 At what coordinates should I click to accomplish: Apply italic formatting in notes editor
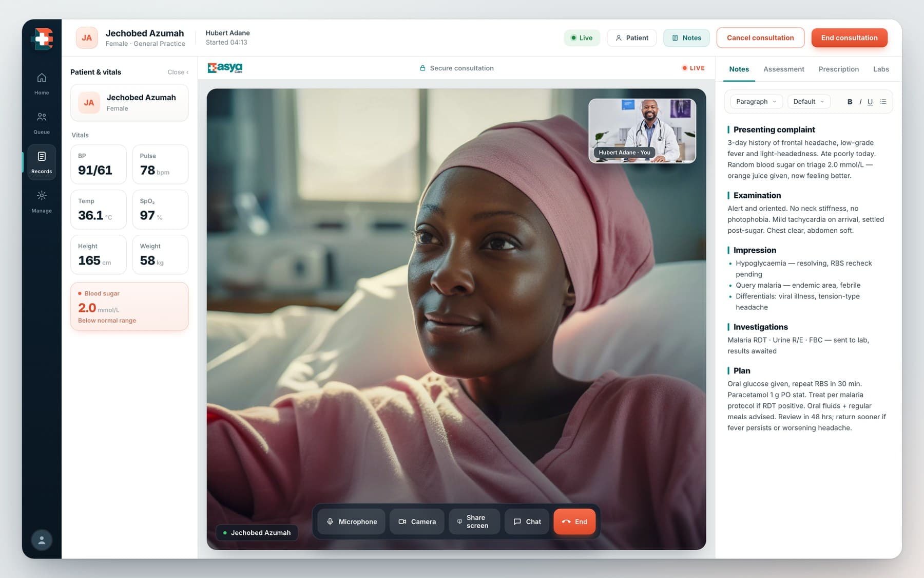860,102
